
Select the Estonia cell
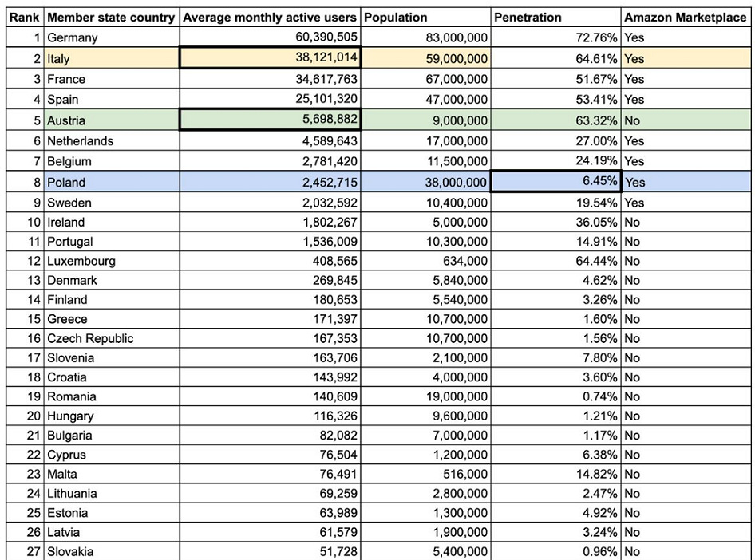tap(112, 512)
